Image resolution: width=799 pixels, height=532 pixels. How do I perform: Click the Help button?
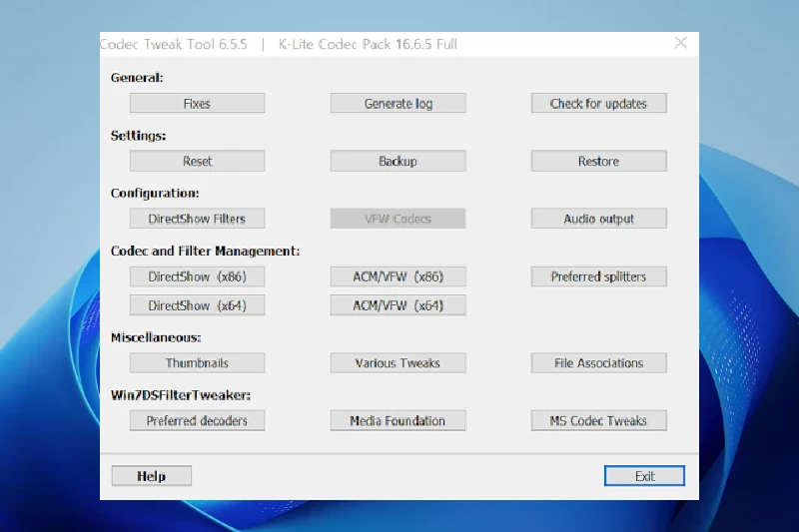click(152, 476)
